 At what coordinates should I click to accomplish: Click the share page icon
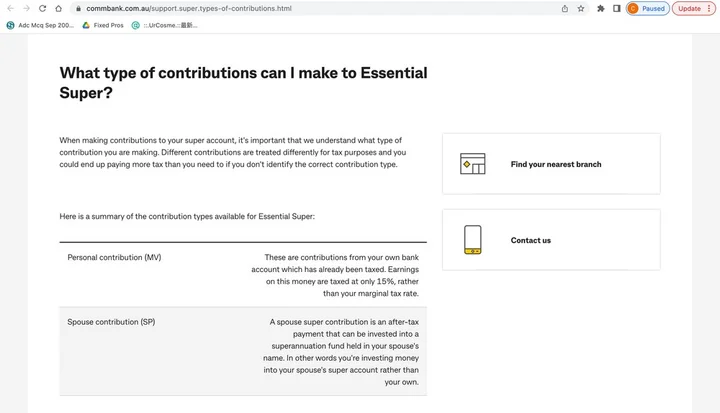point(564,8)
